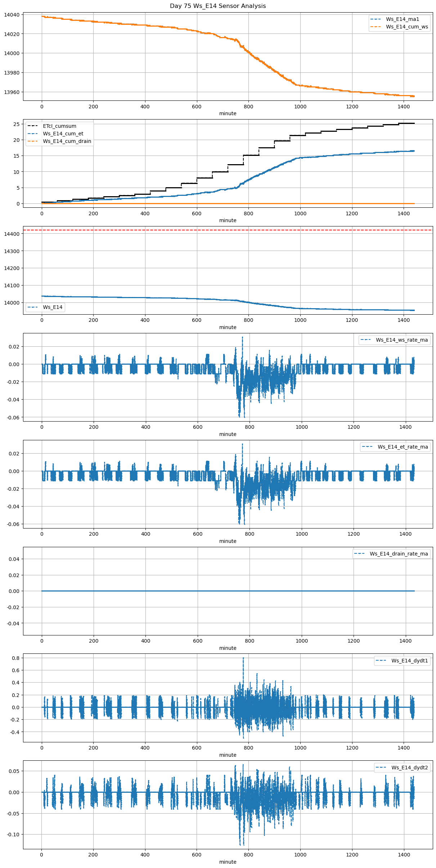
Task: Click the 'minute' x-axis label under the bottom plot
Action: click(228, 862)
